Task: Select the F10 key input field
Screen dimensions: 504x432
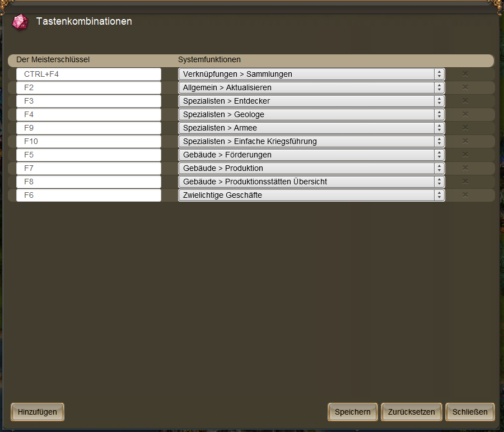Action: [x=88, y=141]
